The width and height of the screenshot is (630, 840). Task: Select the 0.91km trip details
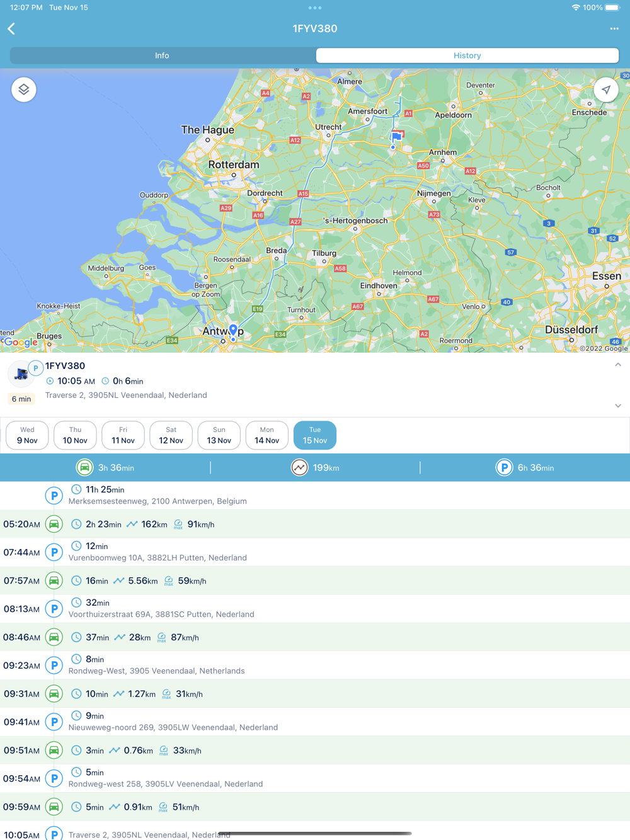coord(315,807)
